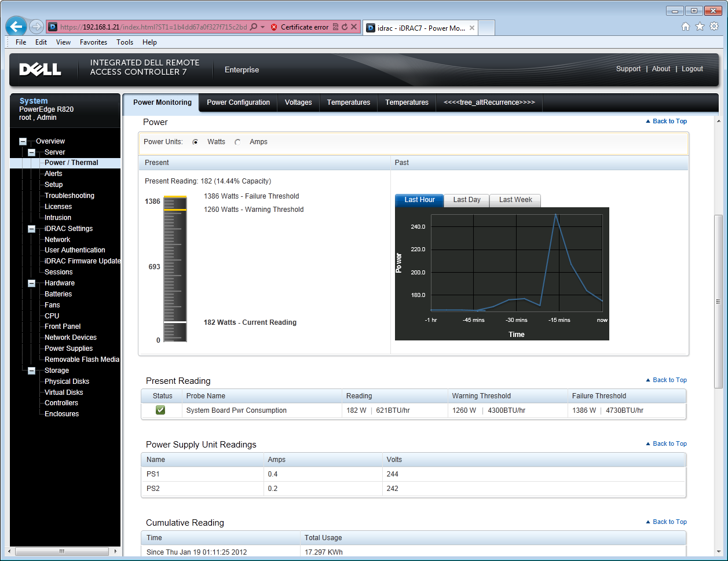The height and width of the screenshot is (561, 728).
Task: Collapse the Overview tree node
Action: point(23,141)
